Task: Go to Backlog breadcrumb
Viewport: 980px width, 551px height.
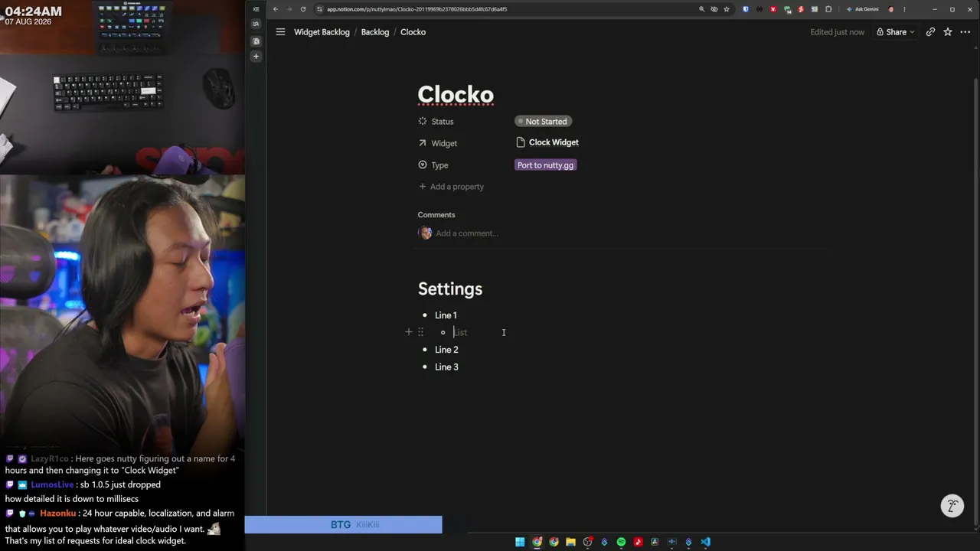Action: [x=375, y=32]
